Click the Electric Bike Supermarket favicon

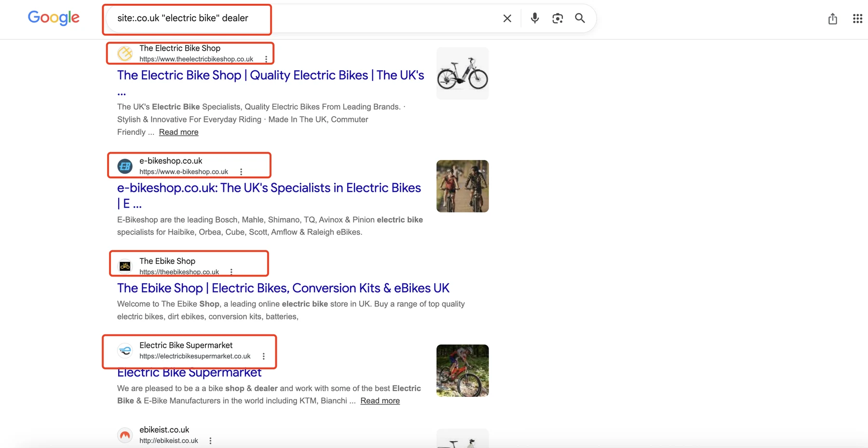point(125,350)
